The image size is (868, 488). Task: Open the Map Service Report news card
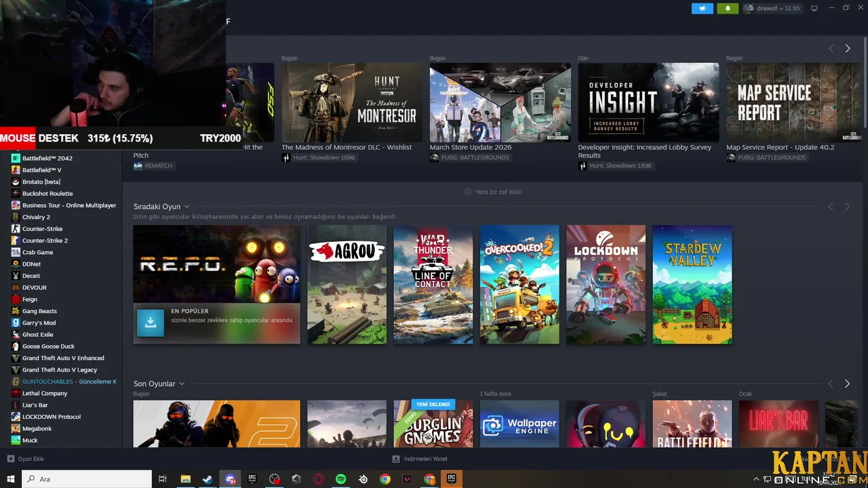click(793, 102)
